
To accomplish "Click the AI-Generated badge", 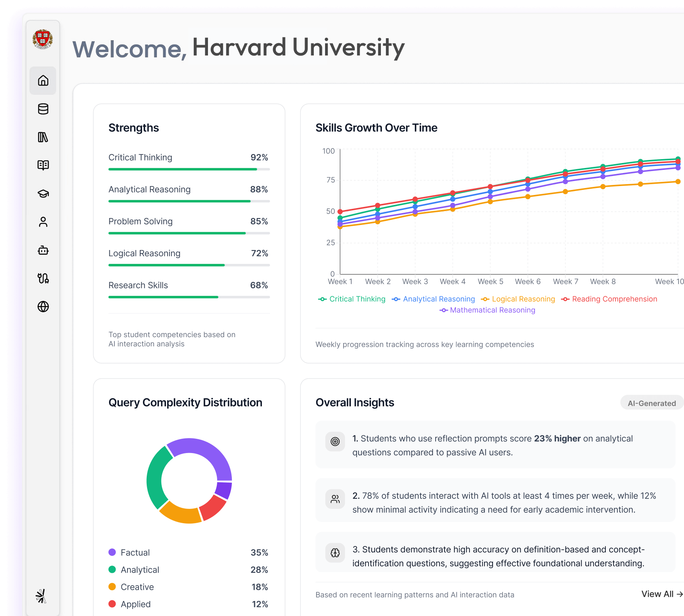I will click(652, 403).
